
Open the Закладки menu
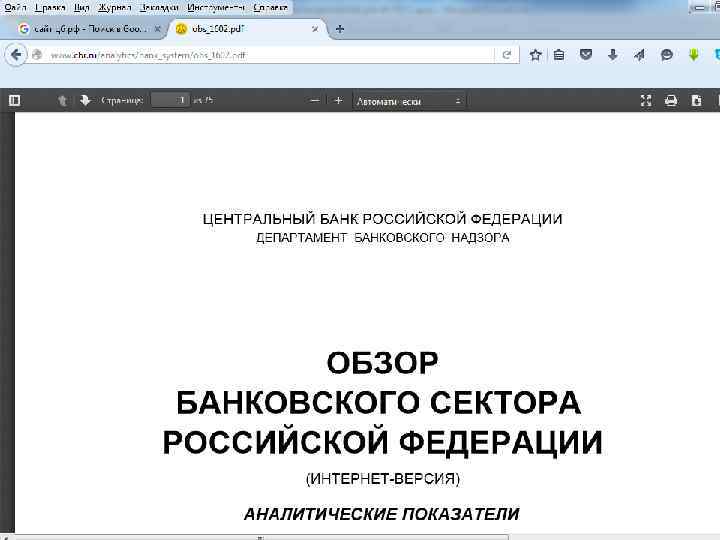coord(159,7)
